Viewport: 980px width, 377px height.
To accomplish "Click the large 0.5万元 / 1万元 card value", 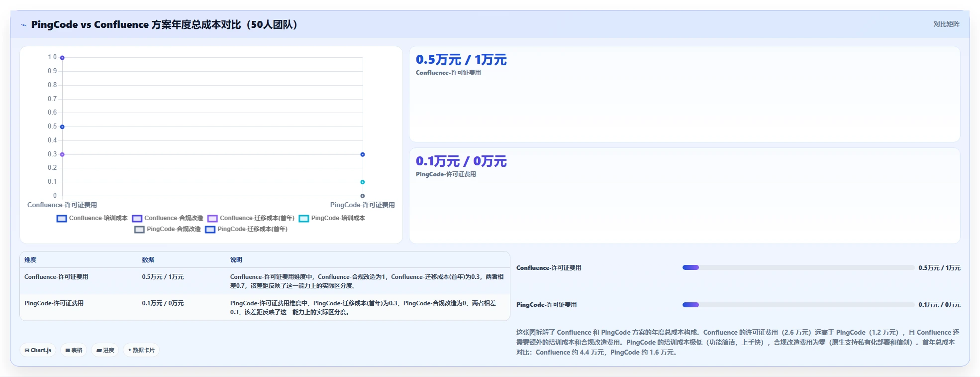I will coord(461,60).
